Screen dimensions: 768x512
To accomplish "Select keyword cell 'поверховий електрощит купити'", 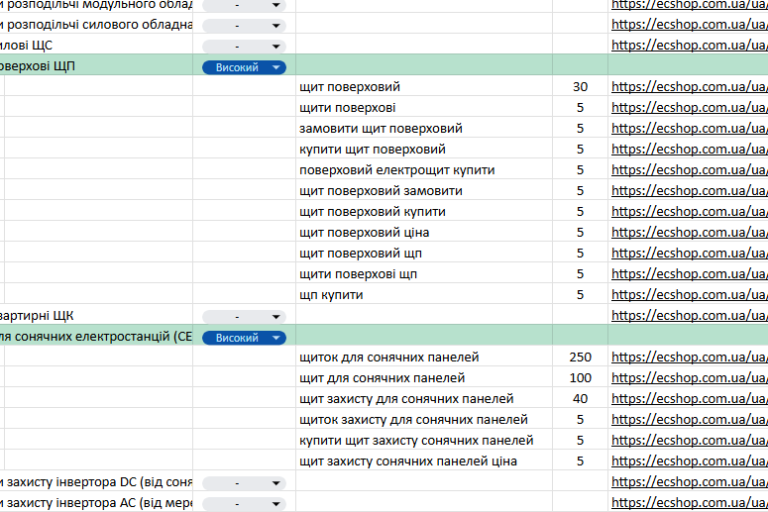I will coord(424,170).
